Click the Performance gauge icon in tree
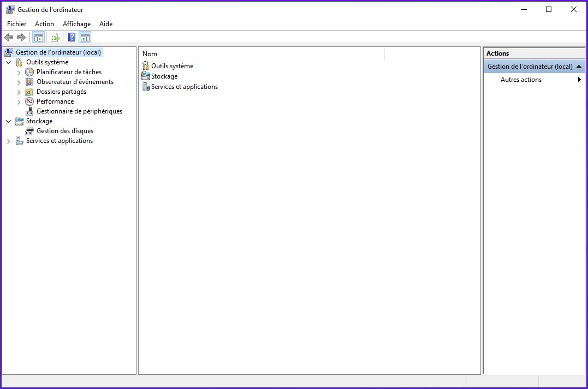 (29, 101)
